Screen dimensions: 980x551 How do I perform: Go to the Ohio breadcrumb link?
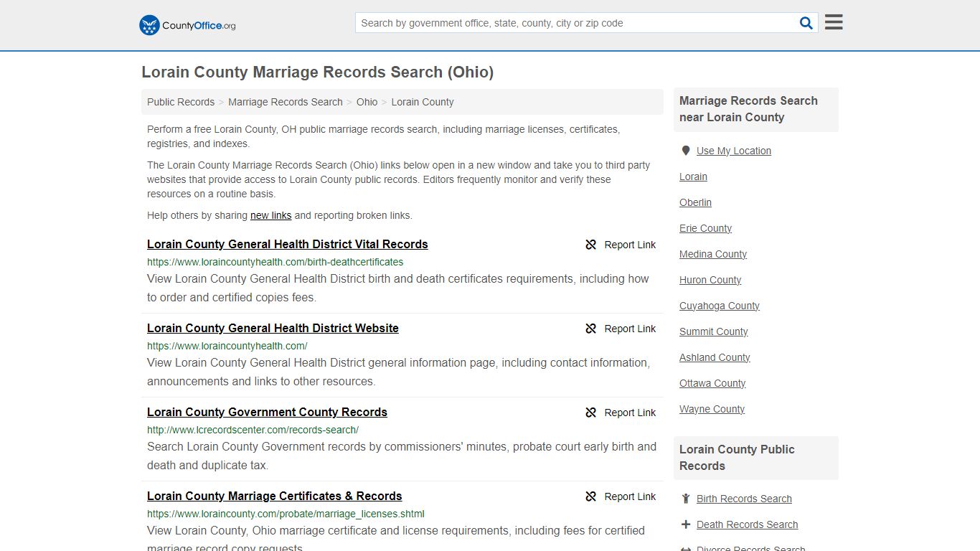click(367, 102)
